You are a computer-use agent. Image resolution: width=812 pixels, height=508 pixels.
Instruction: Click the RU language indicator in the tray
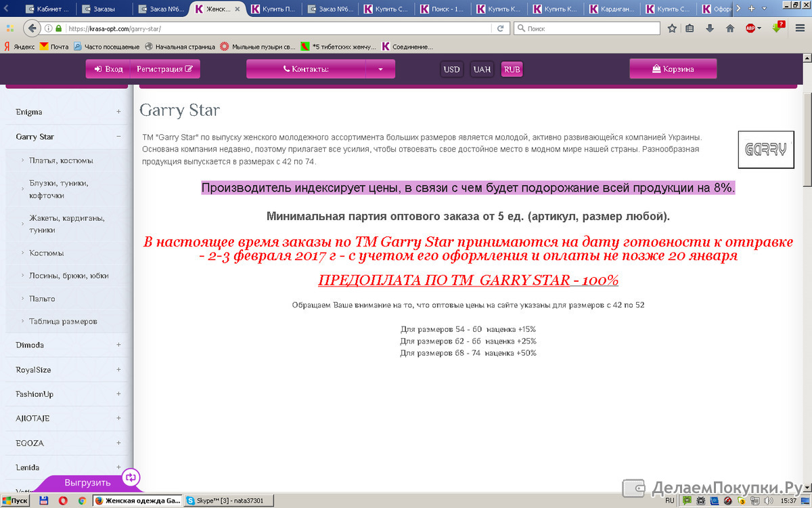pyautogui.click(x=670, y=501)
